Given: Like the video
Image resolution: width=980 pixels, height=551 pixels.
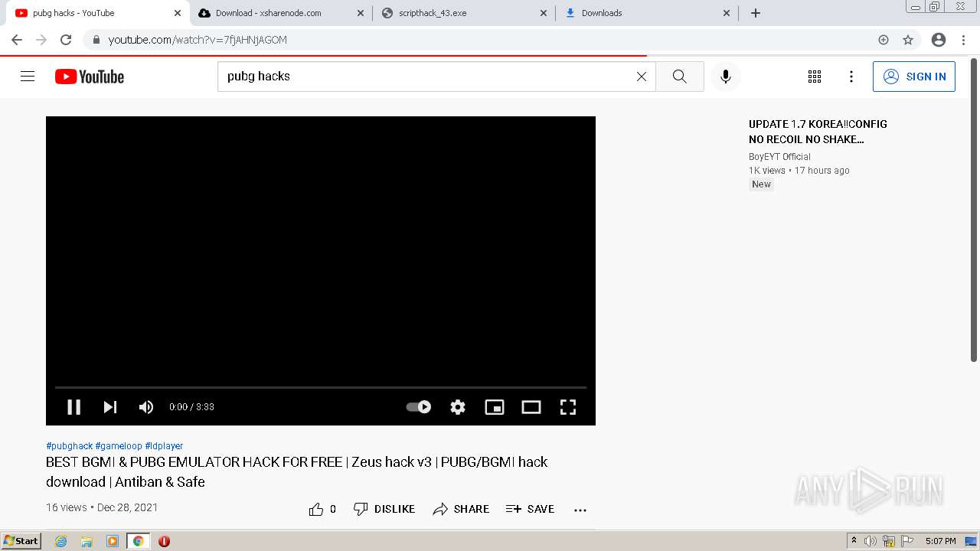Looking at the screenshot, I should pos(322,509).
